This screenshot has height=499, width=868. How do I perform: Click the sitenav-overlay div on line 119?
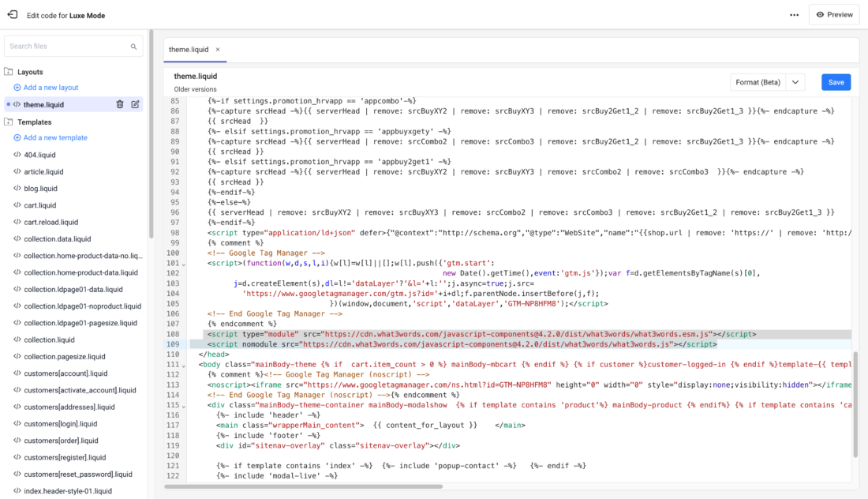coord(338,445)
